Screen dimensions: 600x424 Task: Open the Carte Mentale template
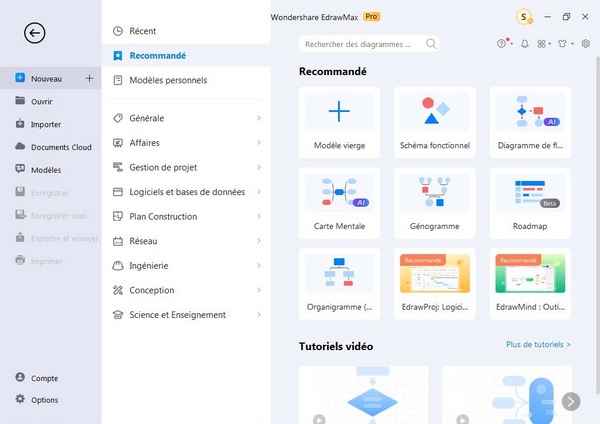point(339,203)
